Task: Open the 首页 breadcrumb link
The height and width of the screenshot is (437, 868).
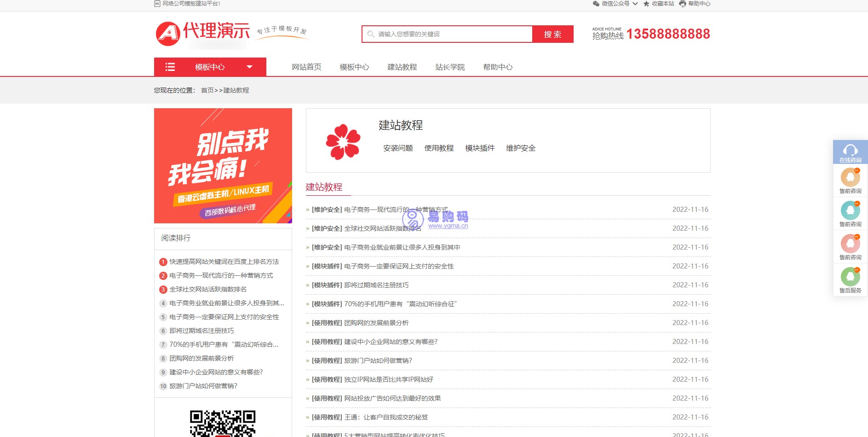Action: pos(207,90)
